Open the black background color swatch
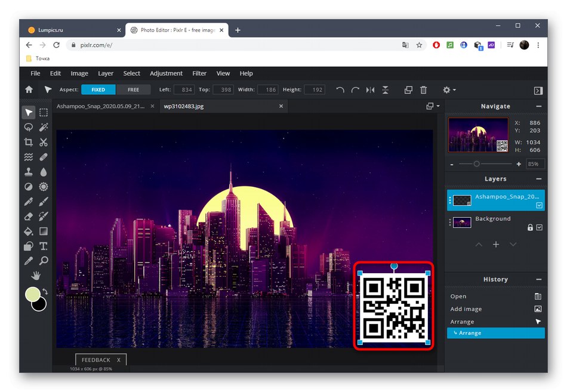567x392 pixels. coord(40,305)
